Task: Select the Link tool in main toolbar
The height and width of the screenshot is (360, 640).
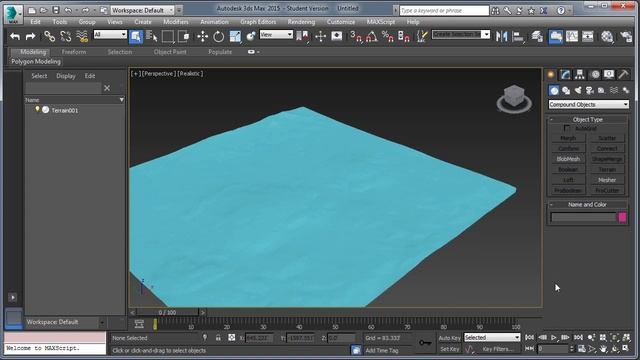Action: tap(49, 36)
